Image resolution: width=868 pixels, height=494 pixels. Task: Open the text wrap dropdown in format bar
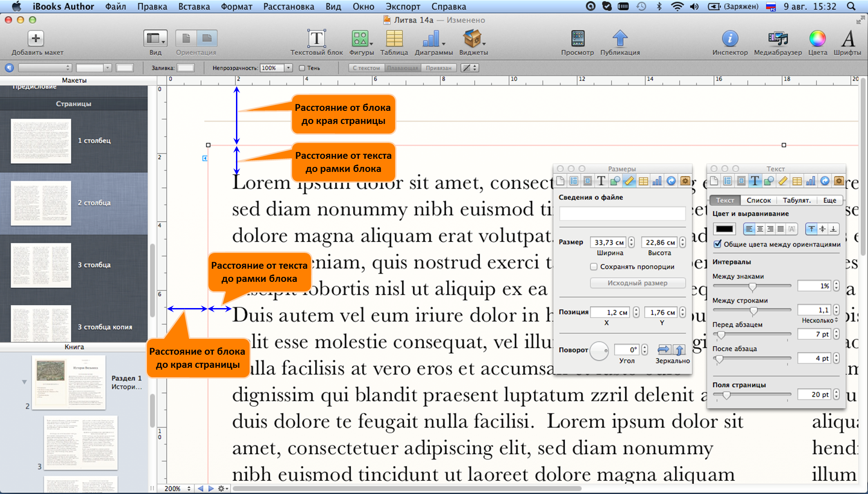pyautogui.click(x=470, y=68)
